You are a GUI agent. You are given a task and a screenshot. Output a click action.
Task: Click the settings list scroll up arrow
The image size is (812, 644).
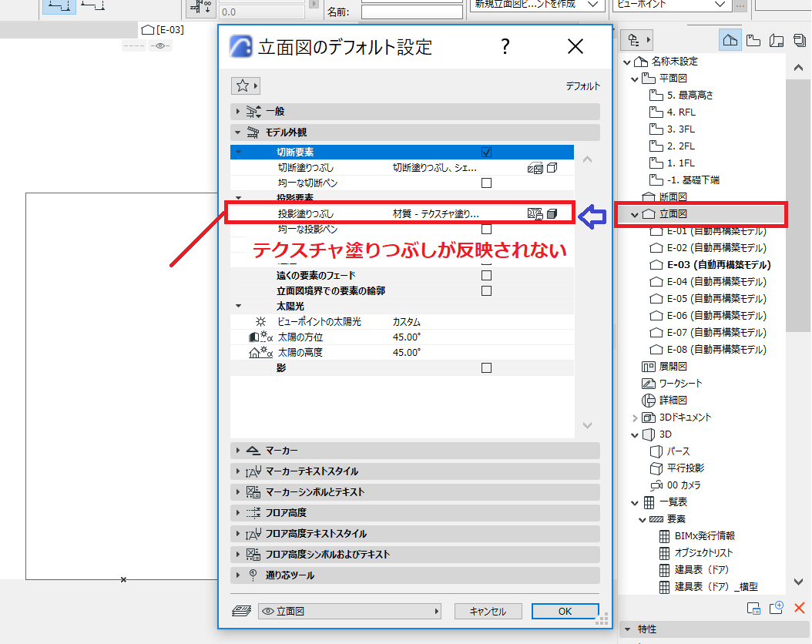click(x=587, y=159)
